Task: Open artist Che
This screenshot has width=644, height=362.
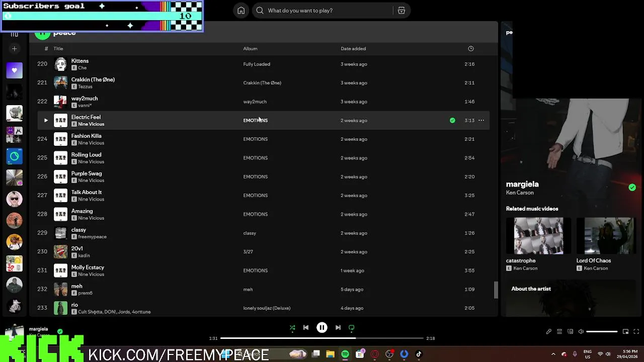Action: (x=82, y=68)
